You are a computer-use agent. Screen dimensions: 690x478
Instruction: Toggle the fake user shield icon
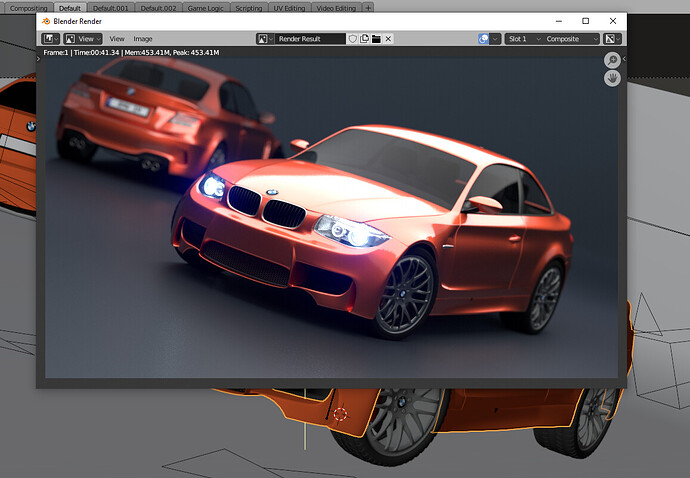(352, 39)
